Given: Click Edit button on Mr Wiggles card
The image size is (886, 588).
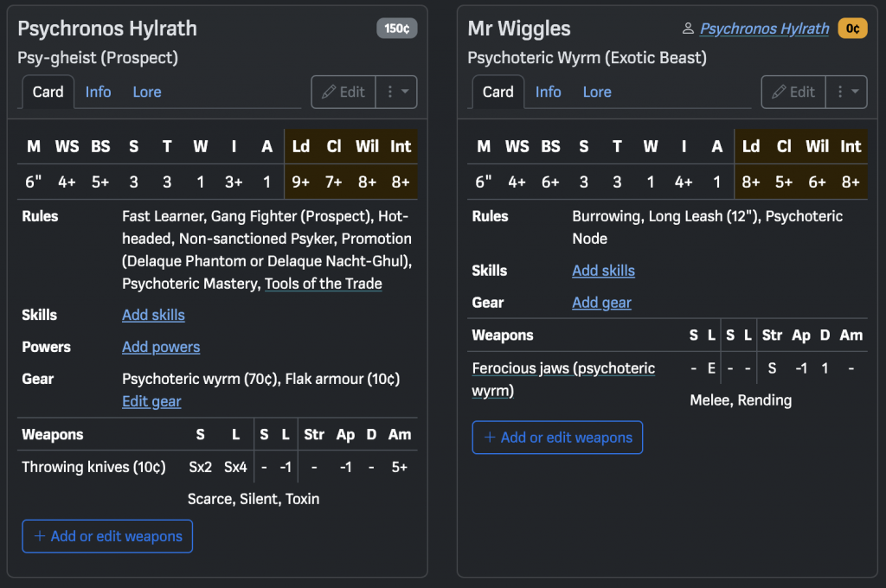Looking at the screenshot, I should point(793,92).
